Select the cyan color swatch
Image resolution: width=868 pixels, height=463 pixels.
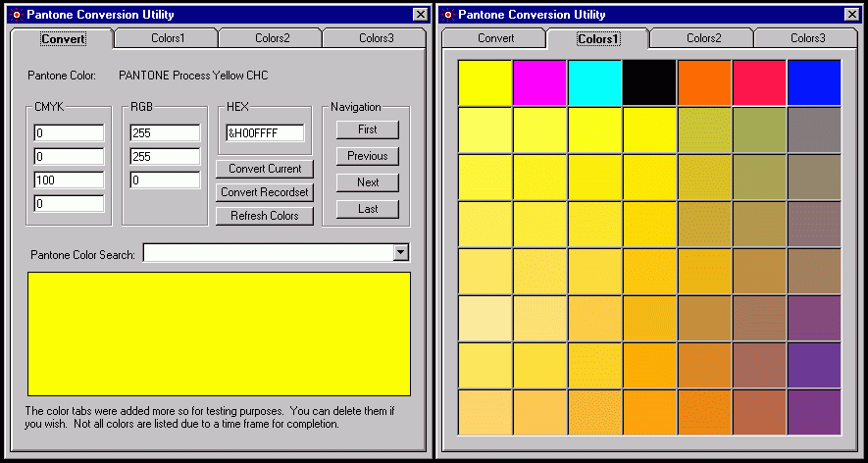point(594,82)
